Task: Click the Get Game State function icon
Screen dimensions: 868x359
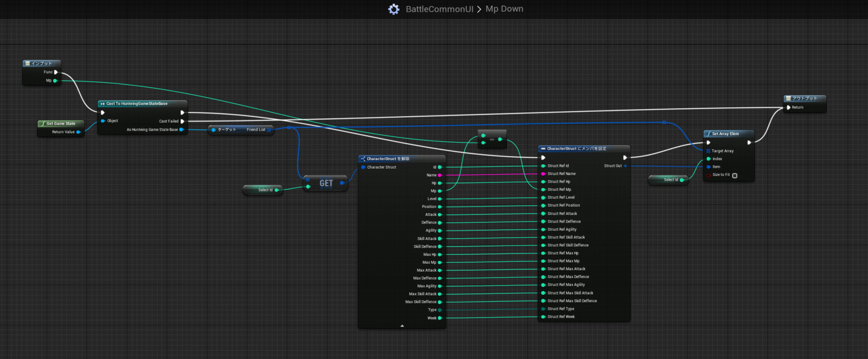Action: click(43, 123)
